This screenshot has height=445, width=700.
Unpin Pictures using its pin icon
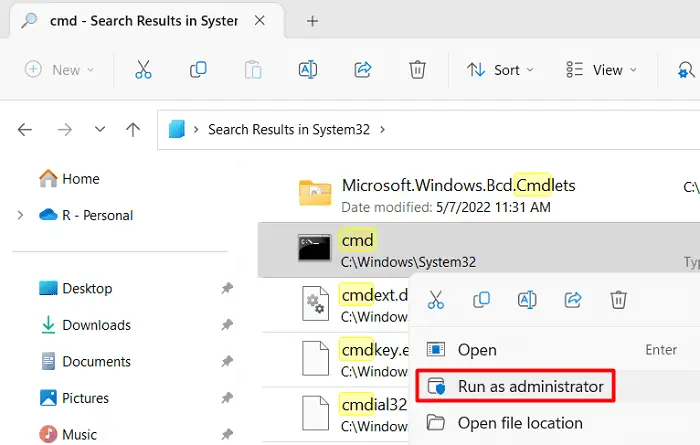[227, 398]
